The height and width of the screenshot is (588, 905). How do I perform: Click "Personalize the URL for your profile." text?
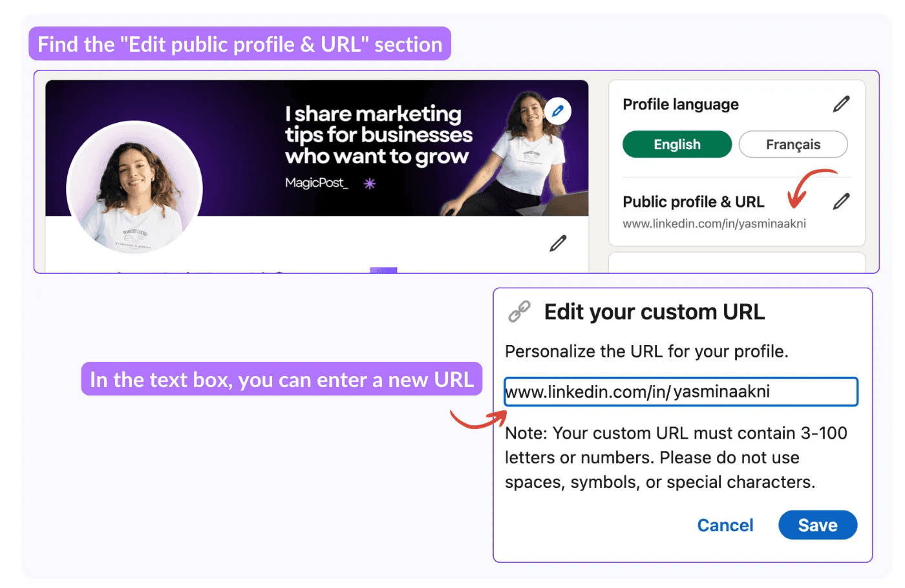click(646, 352)
